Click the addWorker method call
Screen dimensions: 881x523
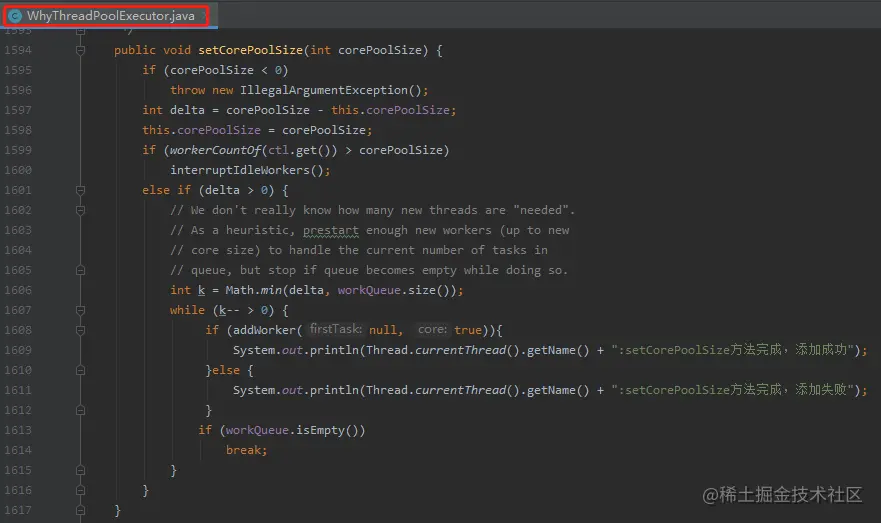(264, 330)
